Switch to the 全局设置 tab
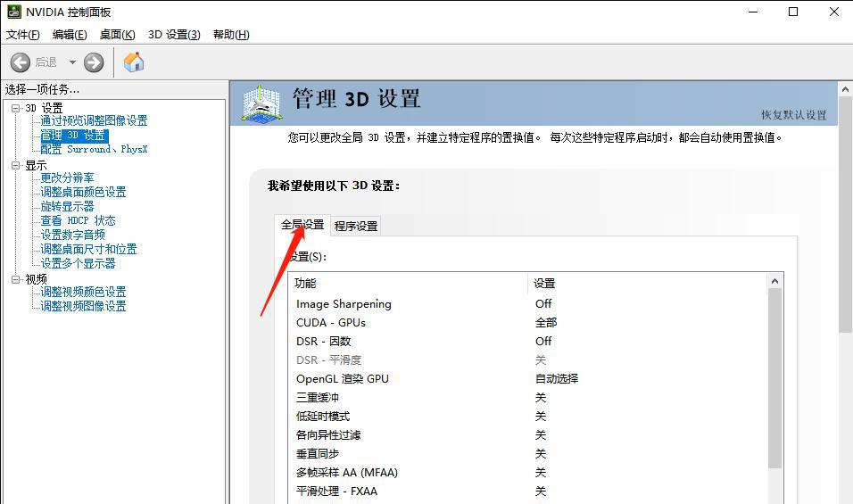The image size is (853, 504). pyautogui.click(x=302, y=225)
